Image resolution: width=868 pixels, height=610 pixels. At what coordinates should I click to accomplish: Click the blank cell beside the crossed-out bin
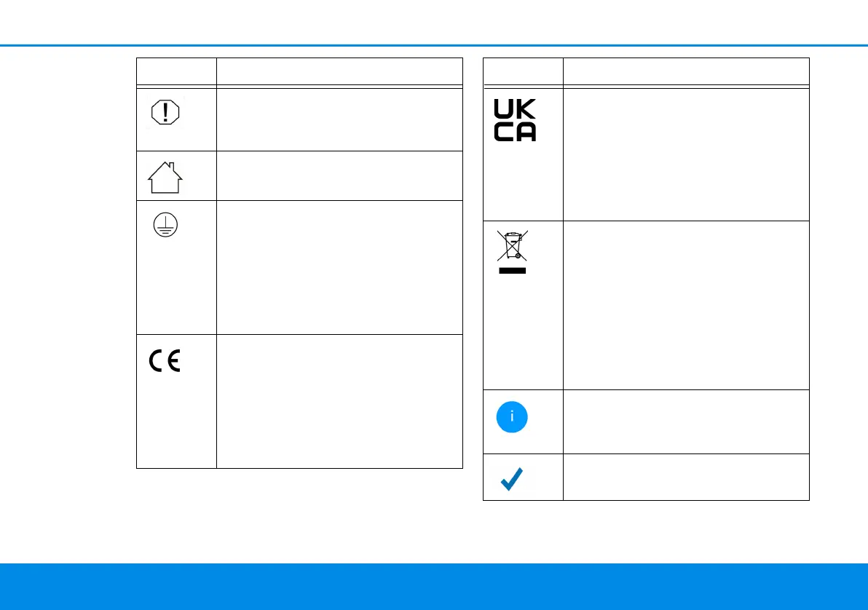pyautogui.click(x=686, y=305)
